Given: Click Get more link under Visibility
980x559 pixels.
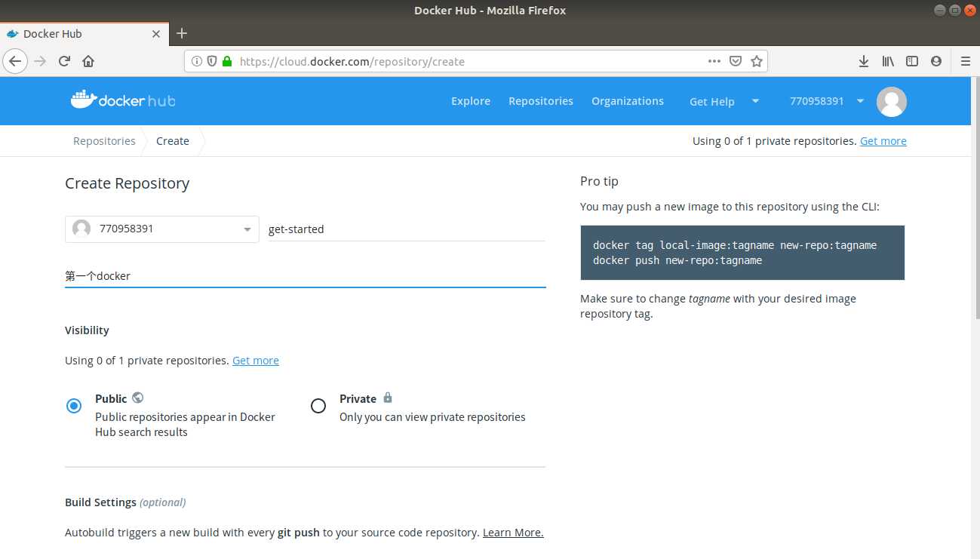Looking at the screenshot, I should click(x=256, y=361).
